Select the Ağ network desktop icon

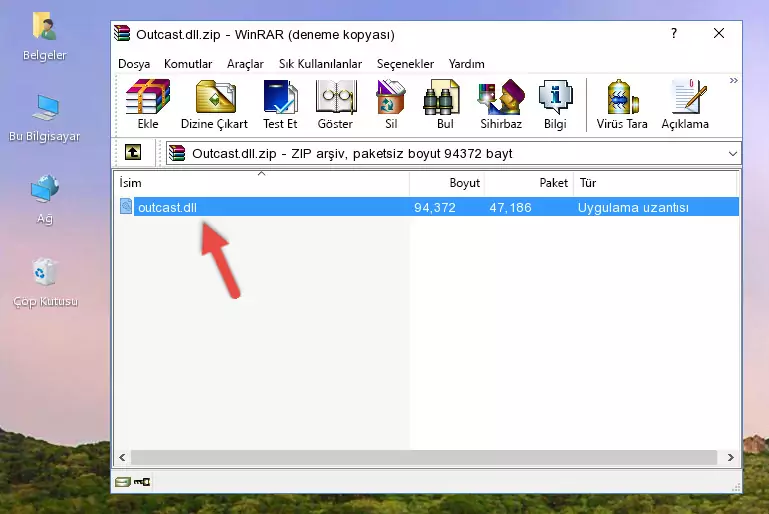45,200
